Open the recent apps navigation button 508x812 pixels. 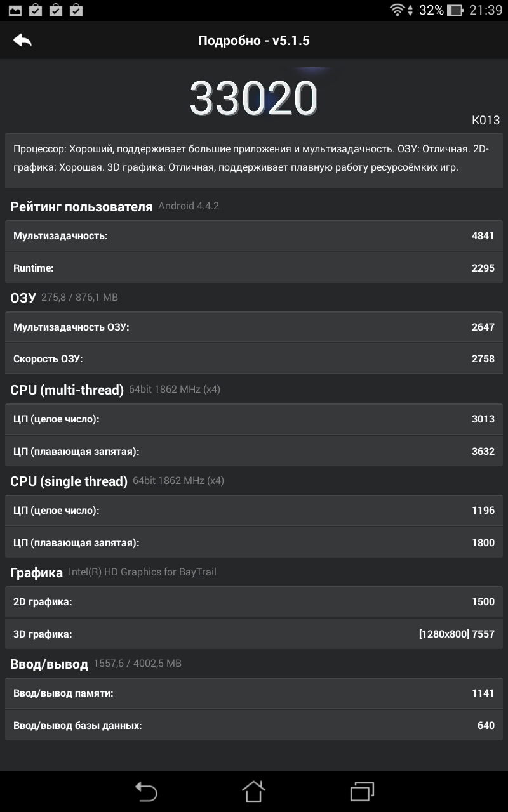pos(362,792)
